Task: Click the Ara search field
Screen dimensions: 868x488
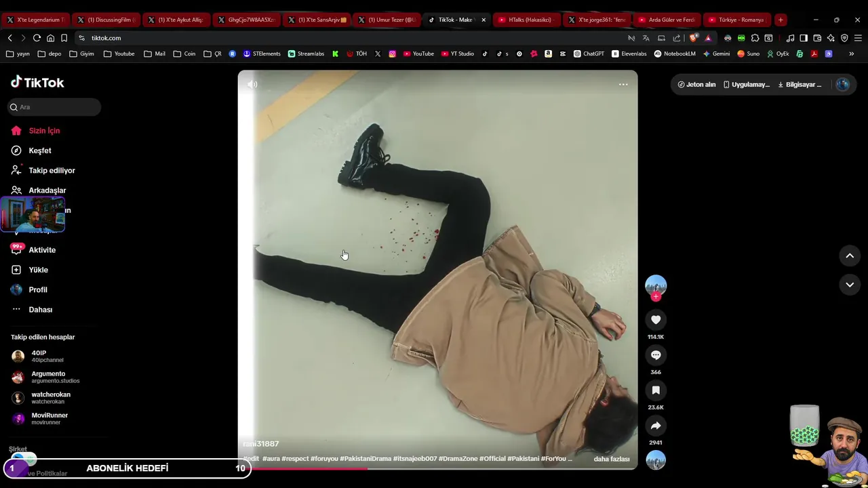Action: pyautogui.click(x=54, y=107)
